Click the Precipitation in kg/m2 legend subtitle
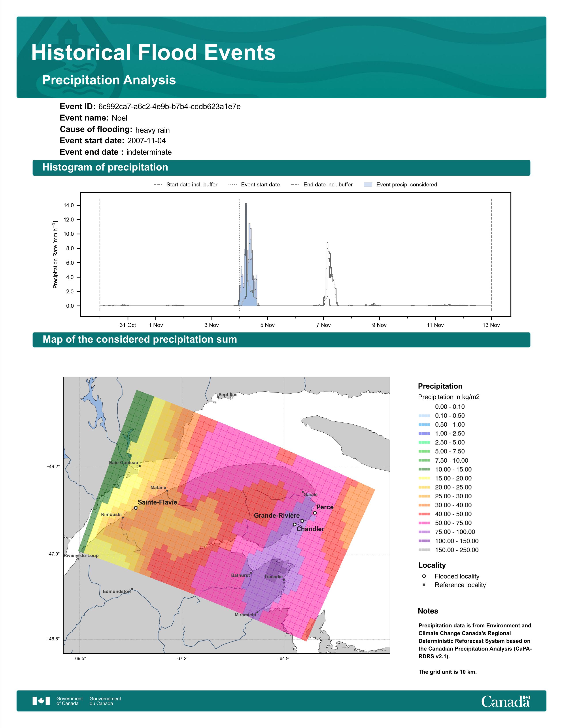The height and width of the screenshot is (728, 563). click(x=449, y=397)
